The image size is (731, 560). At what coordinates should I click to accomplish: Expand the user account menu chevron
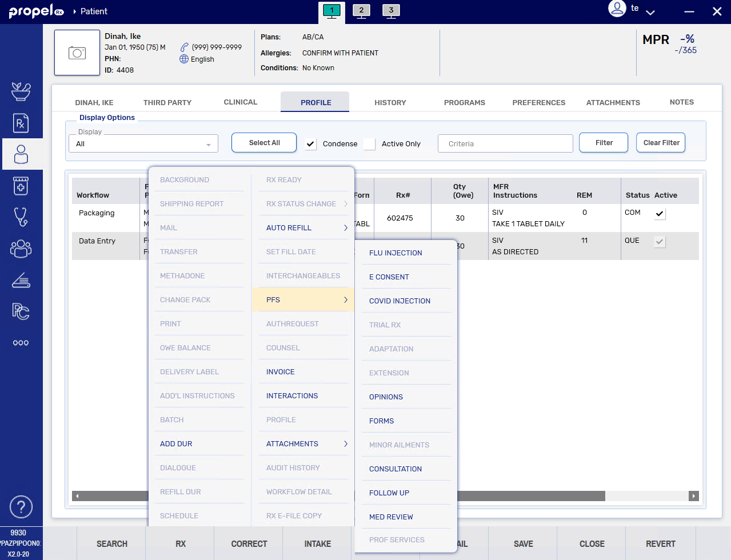coord(650,12)
